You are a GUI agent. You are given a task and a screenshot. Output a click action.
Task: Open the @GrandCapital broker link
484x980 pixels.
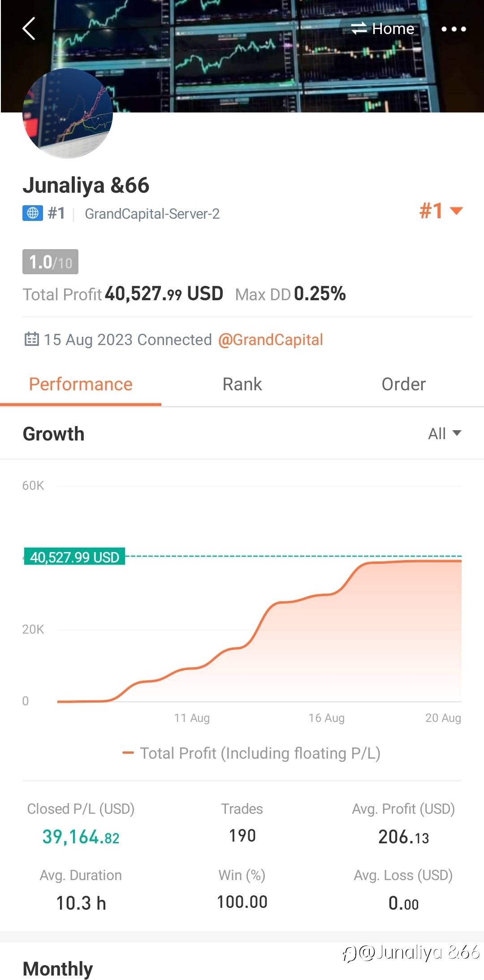click(x=270, y=340)
